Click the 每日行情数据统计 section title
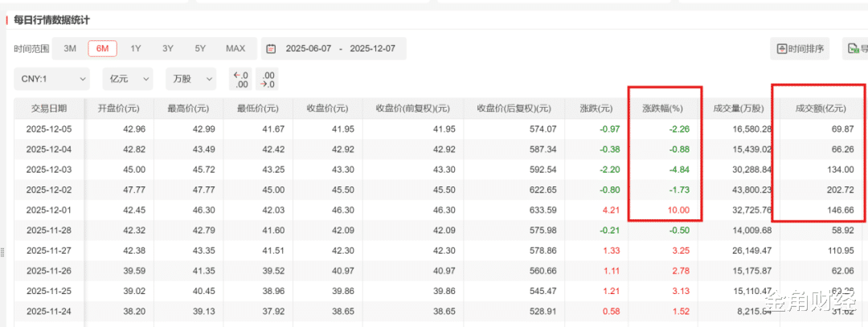 (x=52, y=20)
